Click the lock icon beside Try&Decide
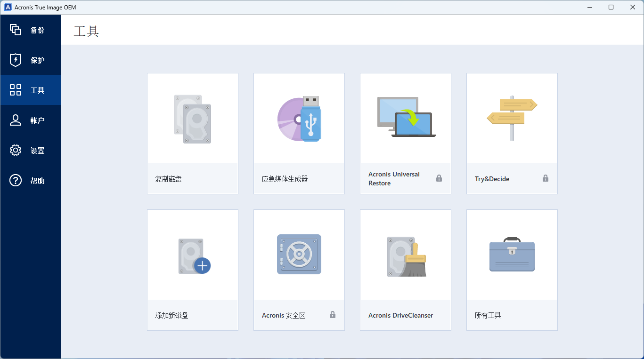 [x=546, y=178]
